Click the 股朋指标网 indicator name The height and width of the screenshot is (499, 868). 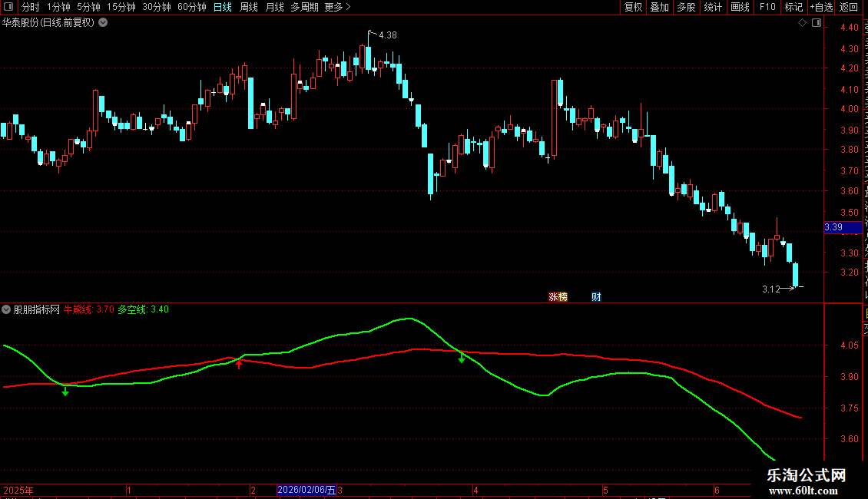click(x=37, y=309)
